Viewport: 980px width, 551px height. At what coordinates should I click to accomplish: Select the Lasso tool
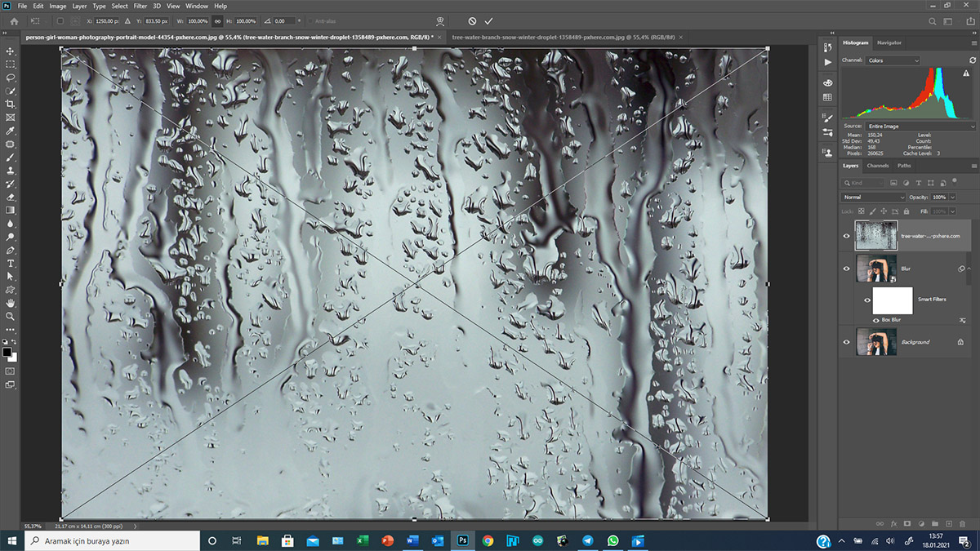[11, 78]
